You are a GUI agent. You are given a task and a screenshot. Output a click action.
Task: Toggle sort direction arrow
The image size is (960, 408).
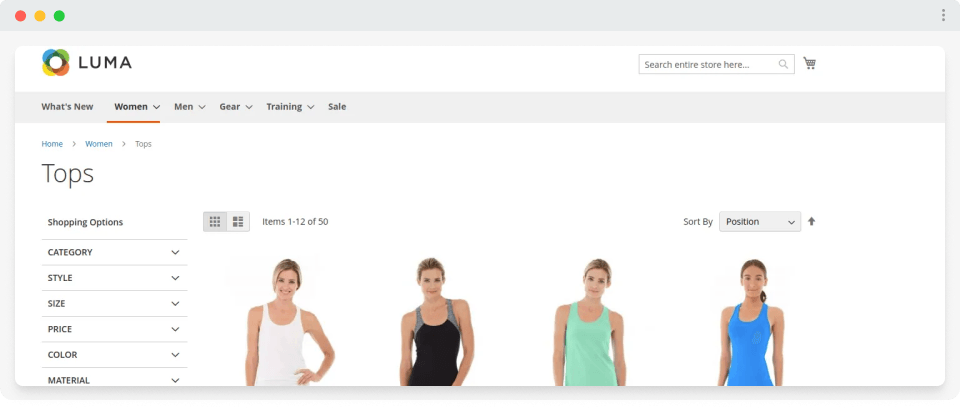click(x=811, y=222)
